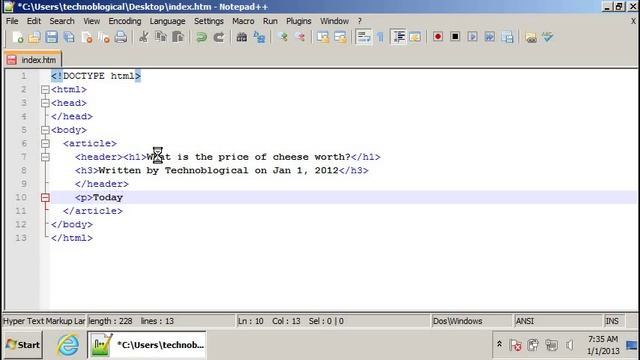Collapse the head fold on line 3
The height and width of the screenshot is (360, 640).
tap(45, 103)
